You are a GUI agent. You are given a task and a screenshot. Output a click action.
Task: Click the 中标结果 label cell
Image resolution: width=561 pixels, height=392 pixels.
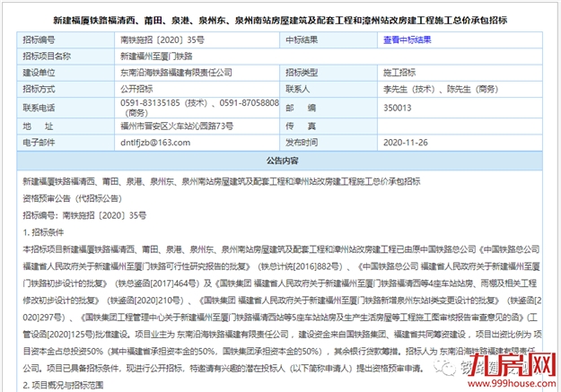329,40
